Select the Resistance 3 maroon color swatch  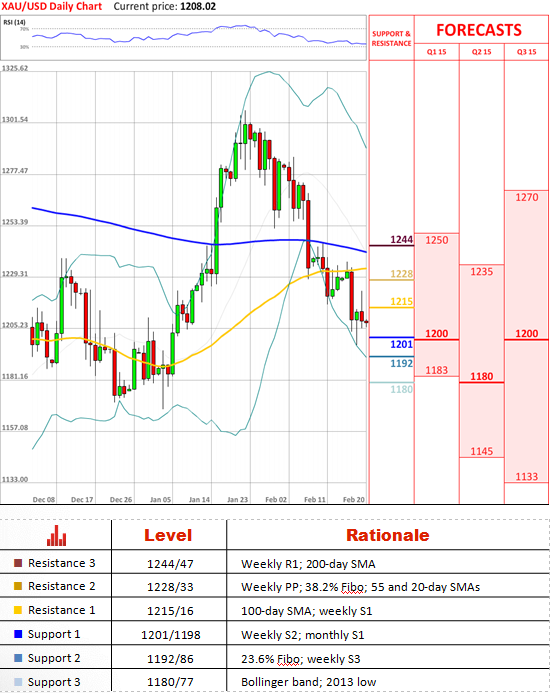click(18, 563)
